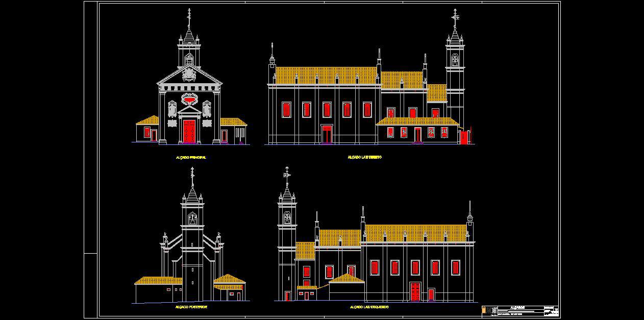Click the 'Alçado Lat. Esquerdo' caption text
Viewport: 644px width, 320px height.
tap(369, 307)
